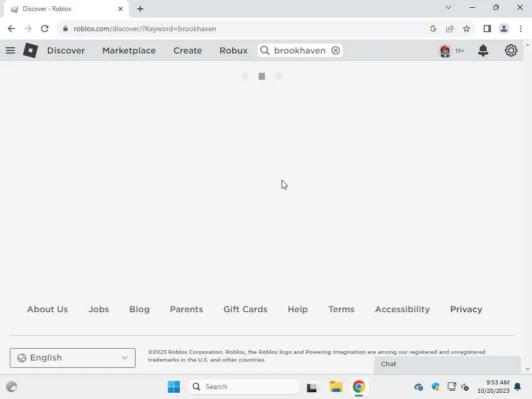Click the address bar URL

tap(145, 29)
